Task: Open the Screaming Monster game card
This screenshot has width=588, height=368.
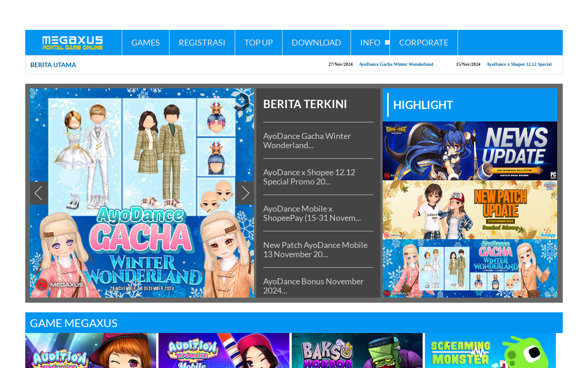Action: click(x=490, y=351)
